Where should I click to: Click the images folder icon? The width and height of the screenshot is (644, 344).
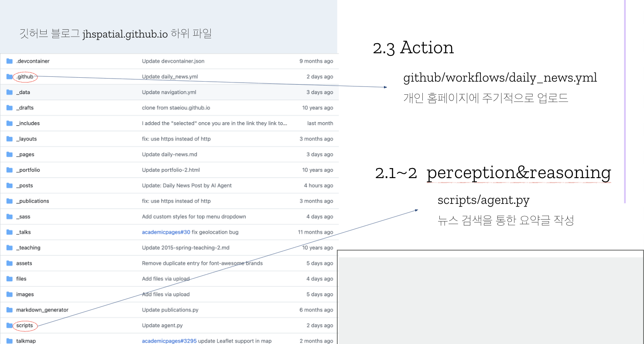pyautogui.click(x=9, y=294)
